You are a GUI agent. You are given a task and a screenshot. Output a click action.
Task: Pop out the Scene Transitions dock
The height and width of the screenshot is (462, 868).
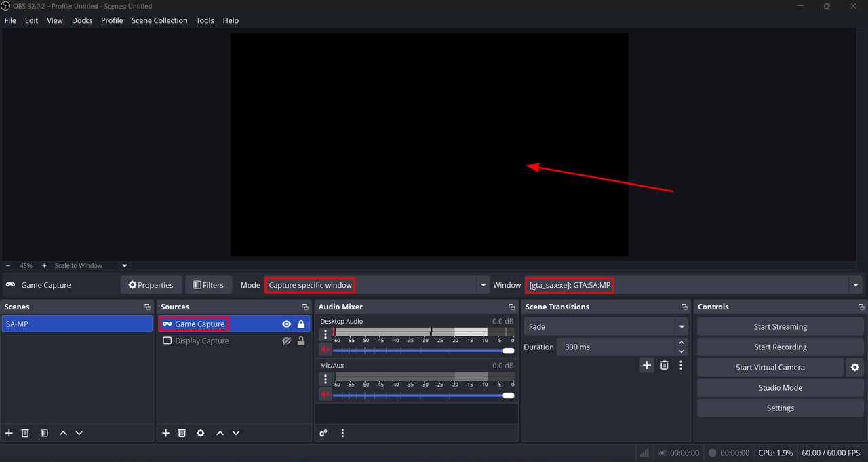pos(684,307)
